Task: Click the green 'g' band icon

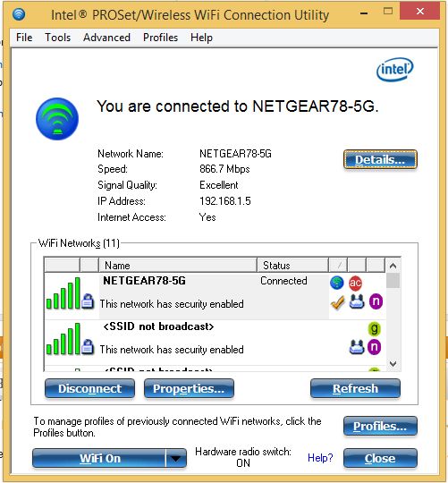Action: tap(374, 328)
